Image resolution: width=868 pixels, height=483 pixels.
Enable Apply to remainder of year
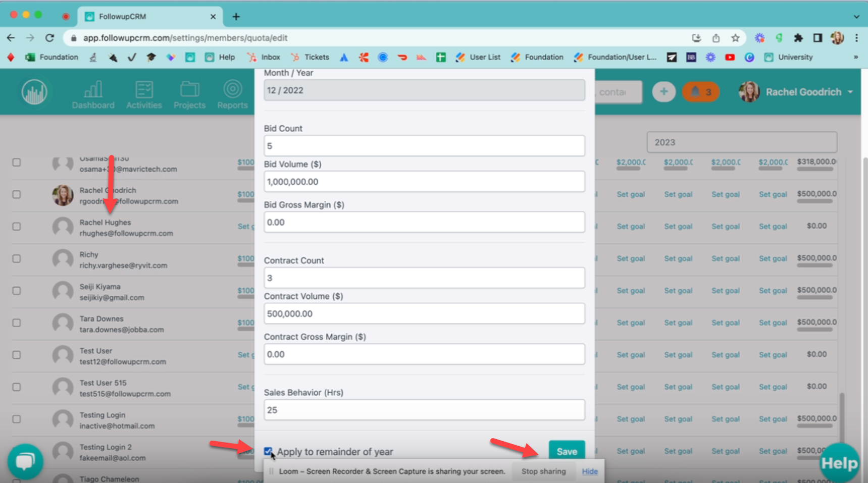click(x=268, y=451)
